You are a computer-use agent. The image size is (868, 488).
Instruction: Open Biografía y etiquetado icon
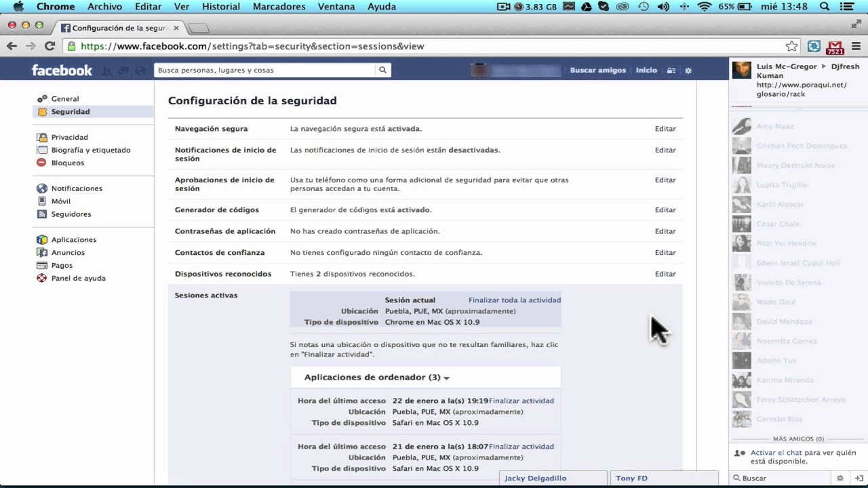click(x=42, y=150)
